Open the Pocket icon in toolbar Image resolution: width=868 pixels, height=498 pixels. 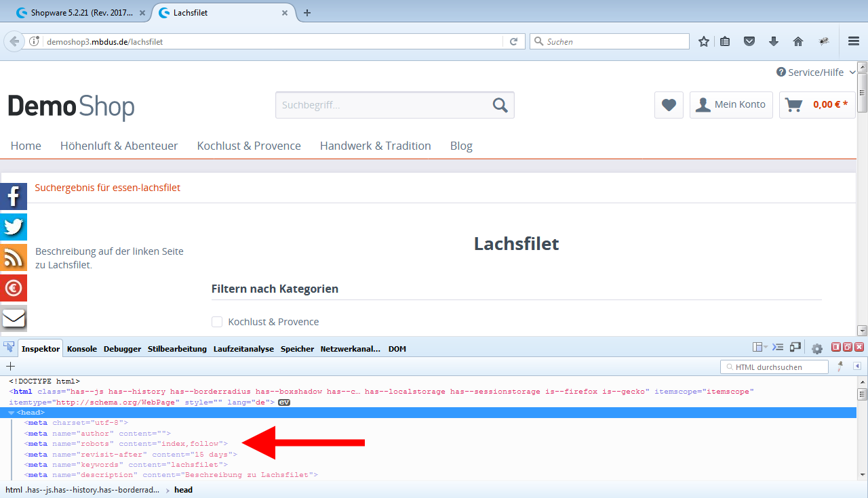tap(749, 41)
